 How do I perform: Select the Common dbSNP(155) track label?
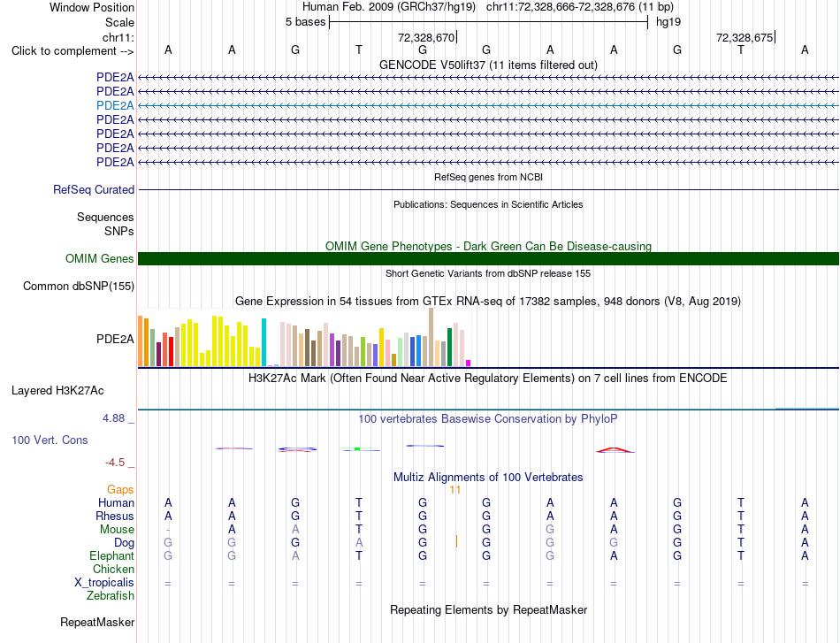79,287
